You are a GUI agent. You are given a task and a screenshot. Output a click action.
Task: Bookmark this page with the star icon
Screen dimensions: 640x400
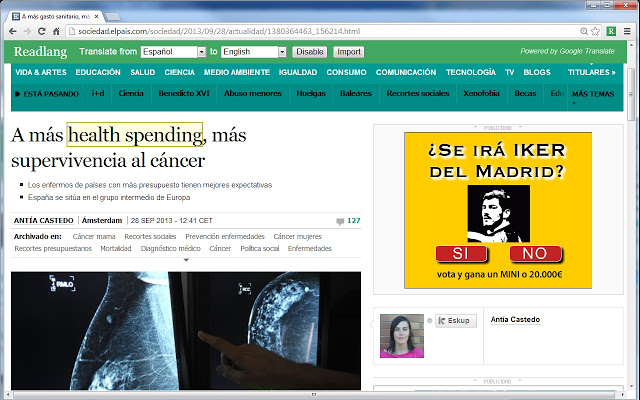coord(596,31)
